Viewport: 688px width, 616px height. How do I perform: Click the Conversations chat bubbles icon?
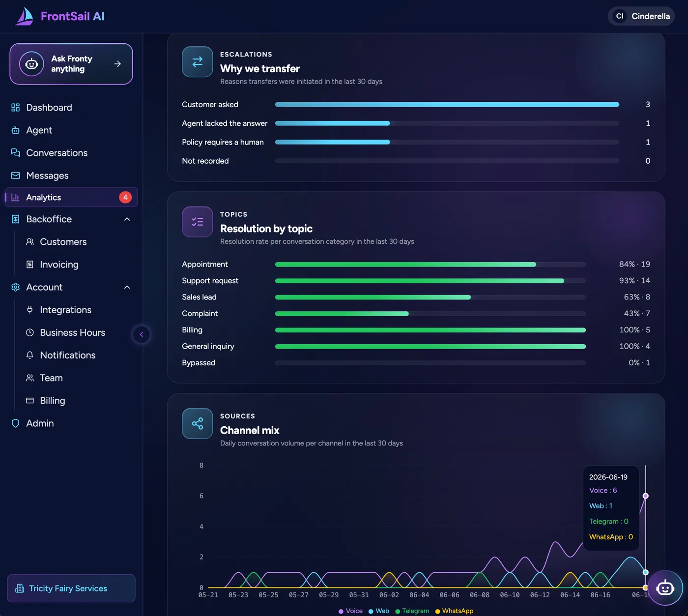[x=16, y=153]
